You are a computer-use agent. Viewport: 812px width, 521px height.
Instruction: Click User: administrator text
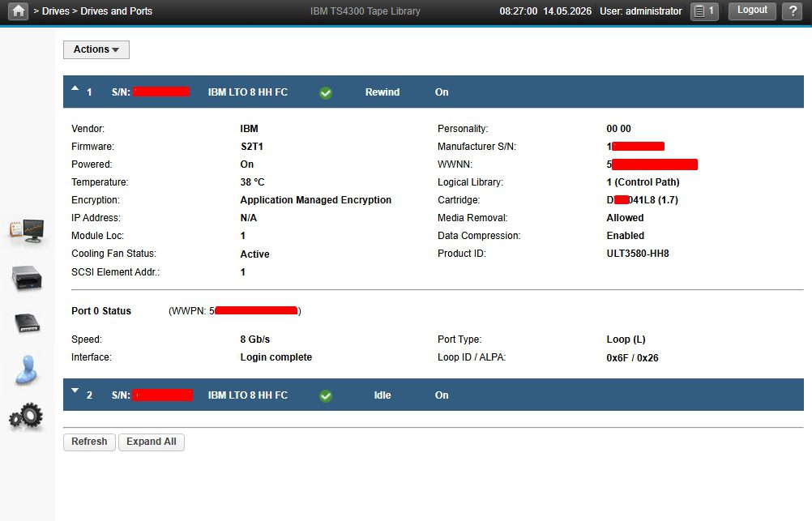point(640,11)
